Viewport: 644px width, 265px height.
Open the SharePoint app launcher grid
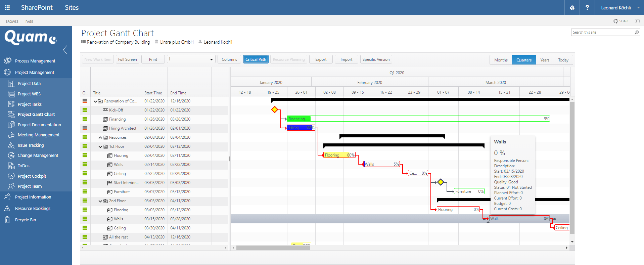(7, 7)
